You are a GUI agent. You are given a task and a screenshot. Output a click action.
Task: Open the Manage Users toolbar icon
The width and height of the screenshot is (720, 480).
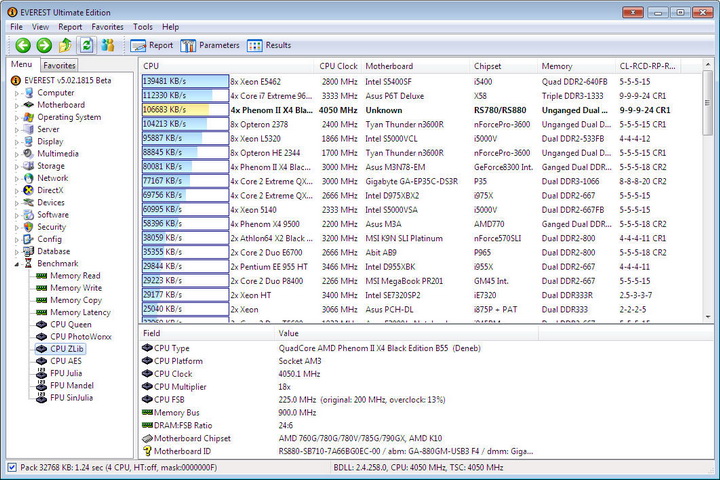coord(108,45)
